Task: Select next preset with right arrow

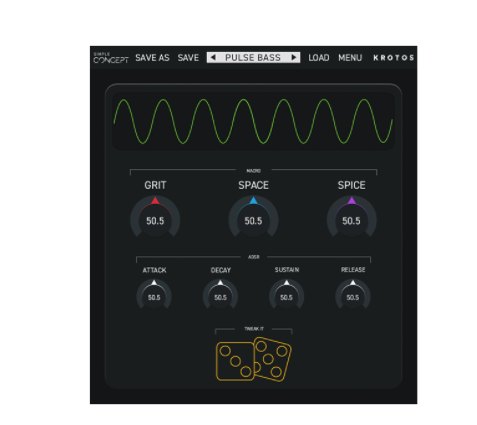Action: pyautogui.click(x=294, y=57)
